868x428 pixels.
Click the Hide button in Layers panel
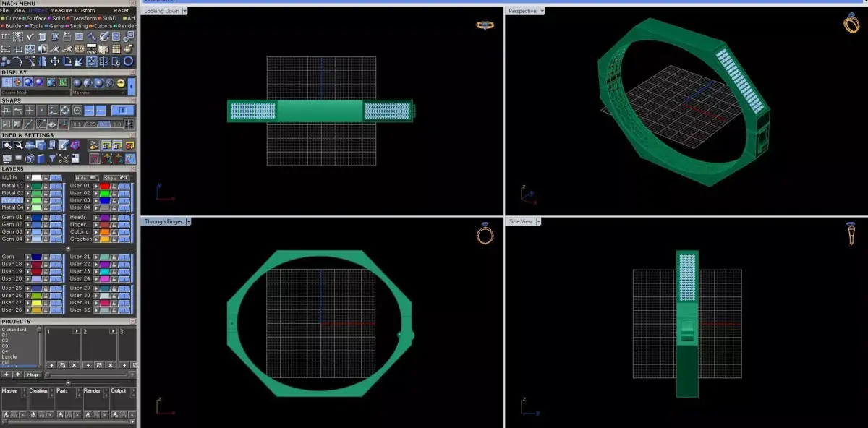click(x=86, y=178)
